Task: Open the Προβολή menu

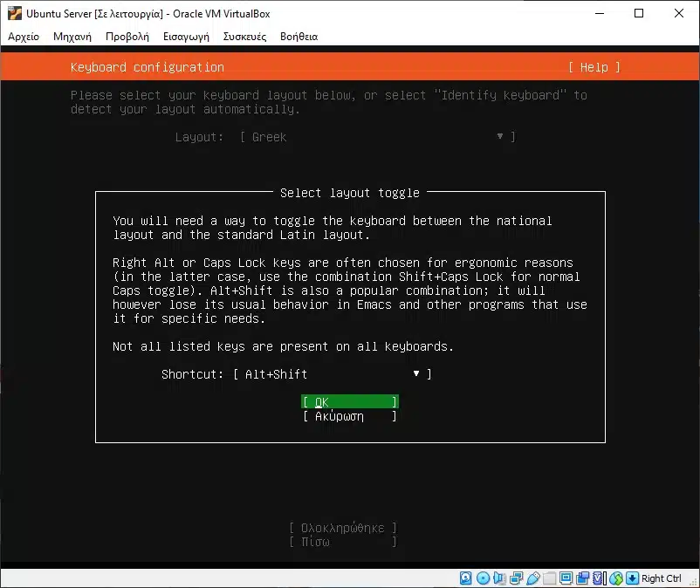Action: click(x=127, y=37)
